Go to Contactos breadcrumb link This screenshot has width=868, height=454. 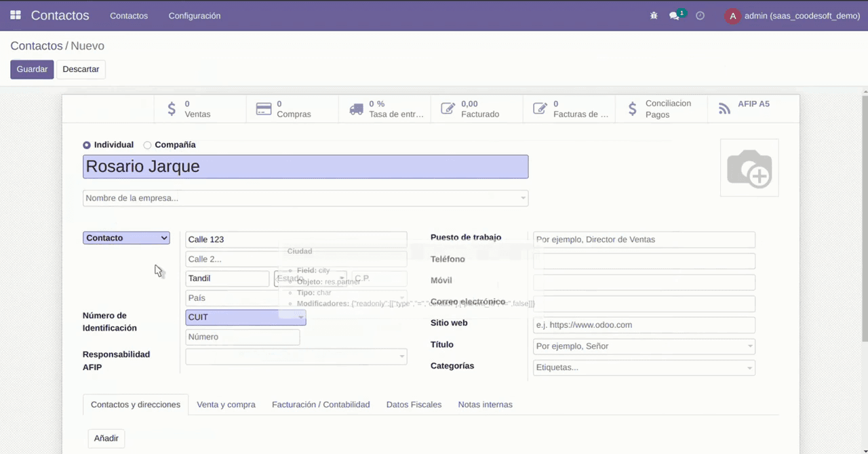point(37,46)
